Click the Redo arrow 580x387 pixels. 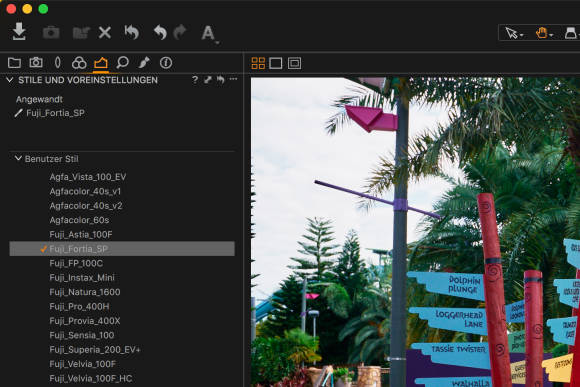click(180, 33)
